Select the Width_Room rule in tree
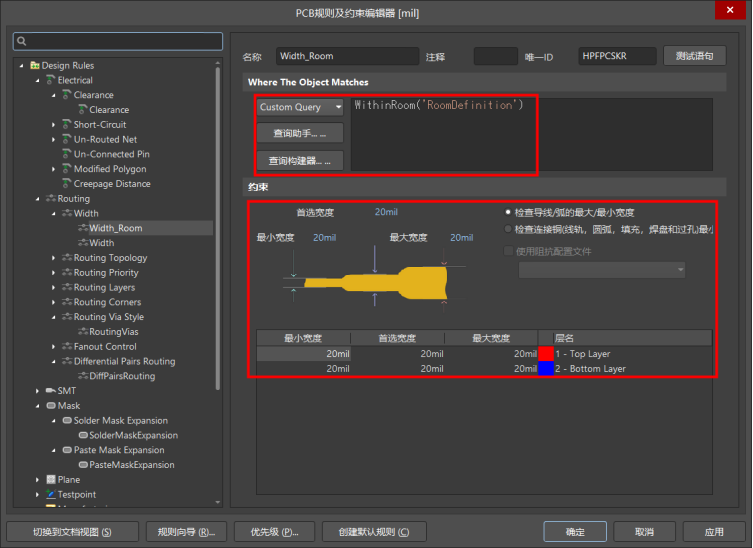 coord(115,228)
